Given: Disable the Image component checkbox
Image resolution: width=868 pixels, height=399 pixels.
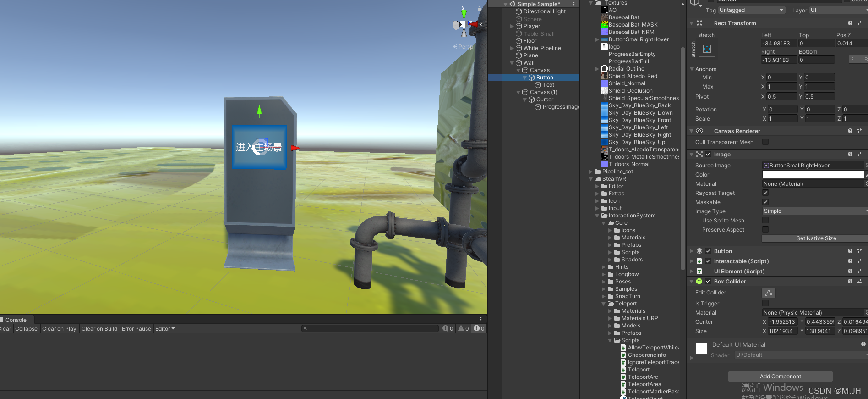Looking at the screenshot, I should click(708, 154).
